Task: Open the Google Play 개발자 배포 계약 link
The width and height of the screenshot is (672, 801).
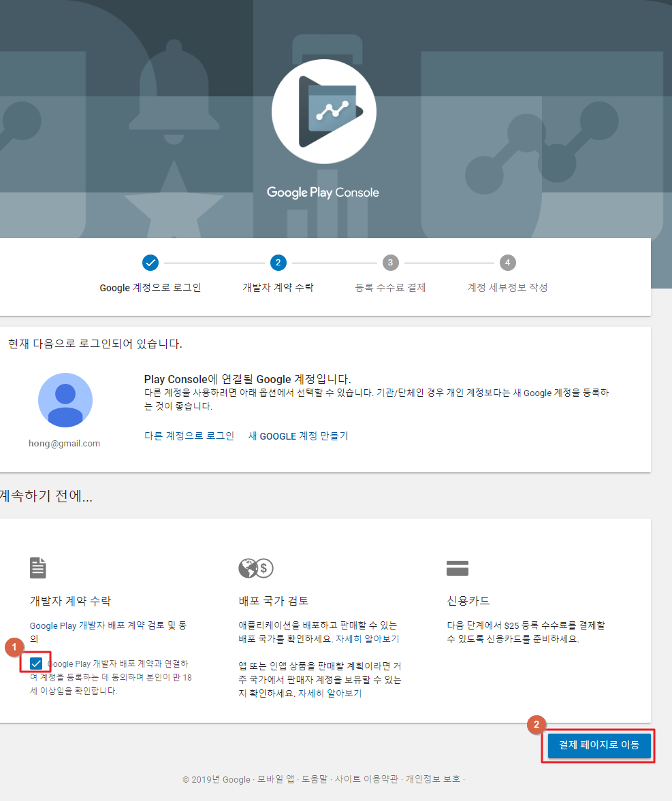Action: 87,625
